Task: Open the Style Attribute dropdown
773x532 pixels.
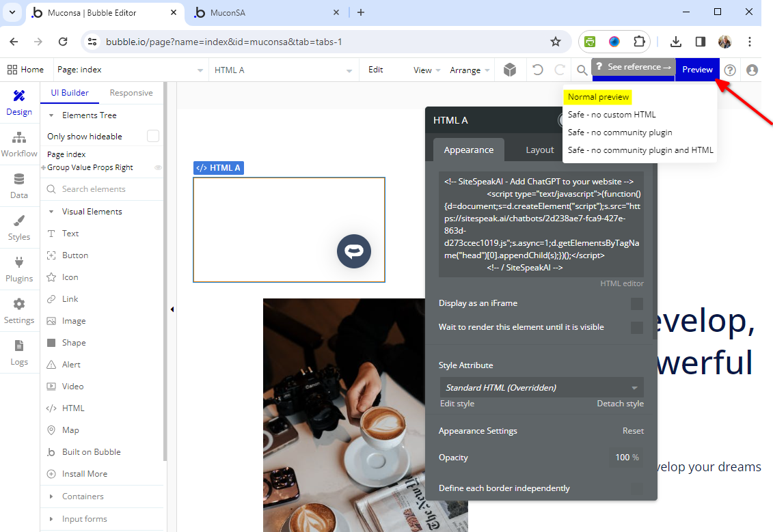Action: (541, 388)
